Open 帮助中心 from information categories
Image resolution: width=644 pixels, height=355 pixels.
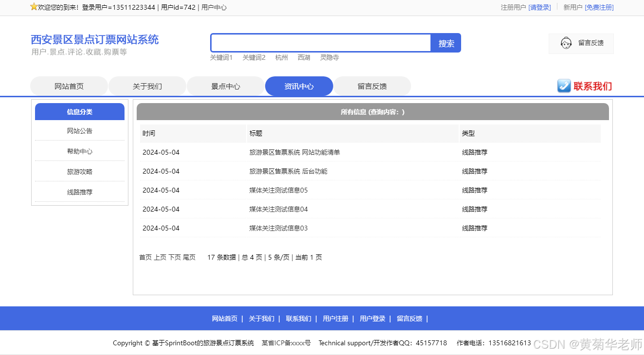pos(79,151)
